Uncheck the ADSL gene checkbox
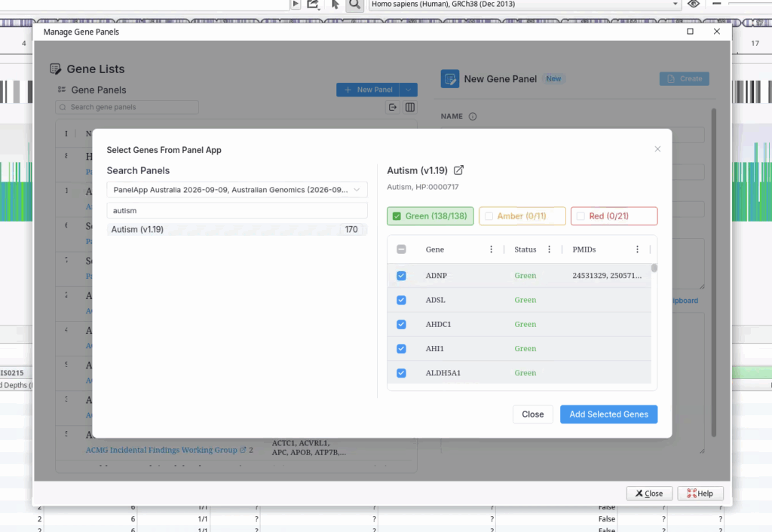 (401, 300)
